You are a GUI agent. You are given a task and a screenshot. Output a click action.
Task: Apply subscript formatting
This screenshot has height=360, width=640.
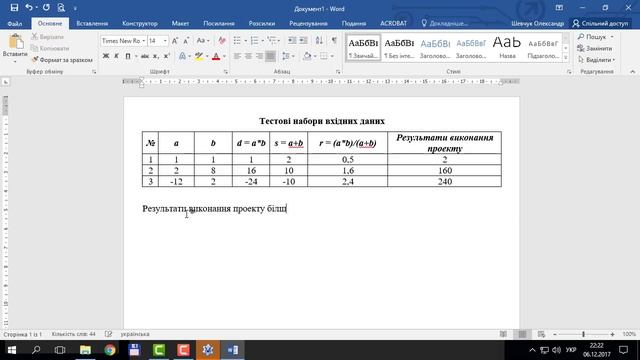(156, 56)
